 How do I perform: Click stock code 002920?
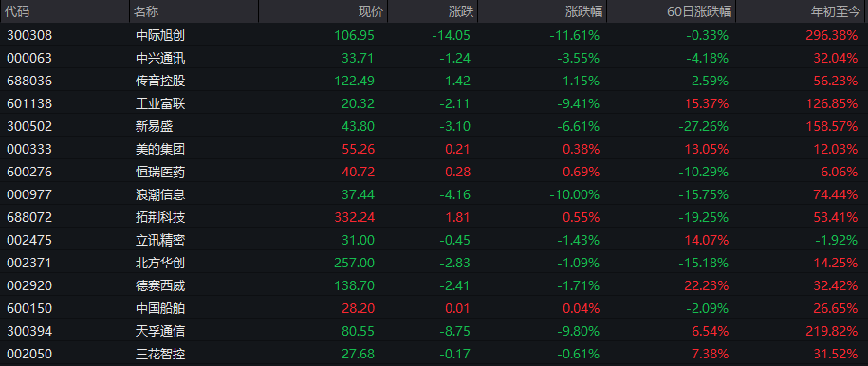29,285
